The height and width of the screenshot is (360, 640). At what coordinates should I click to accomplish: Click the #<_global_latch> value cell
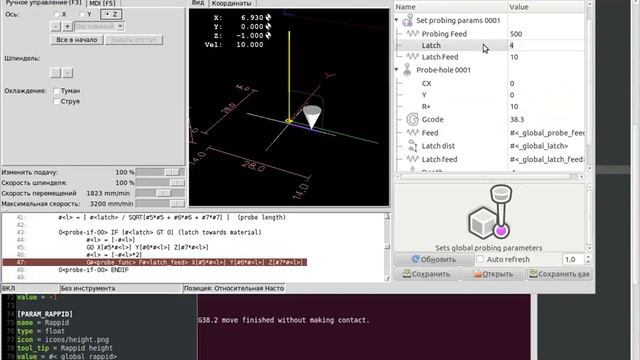click(546, 146)
